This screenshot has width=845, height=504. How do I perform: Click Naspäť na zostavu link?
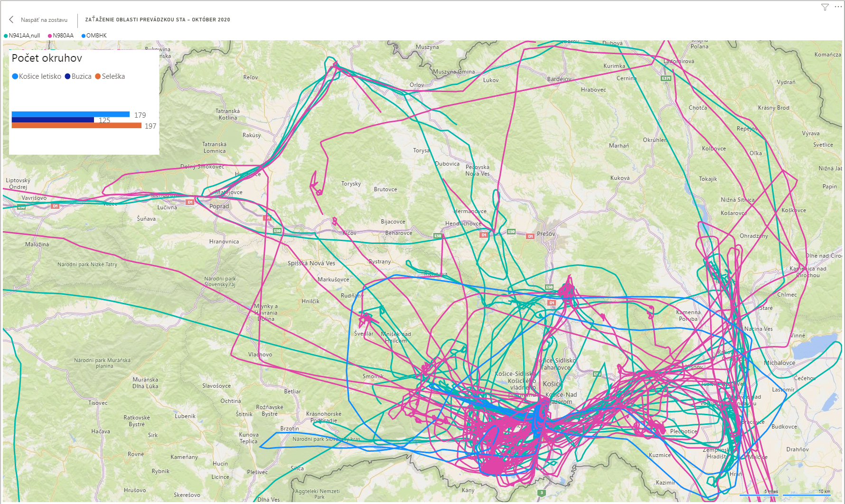[44, 20]
